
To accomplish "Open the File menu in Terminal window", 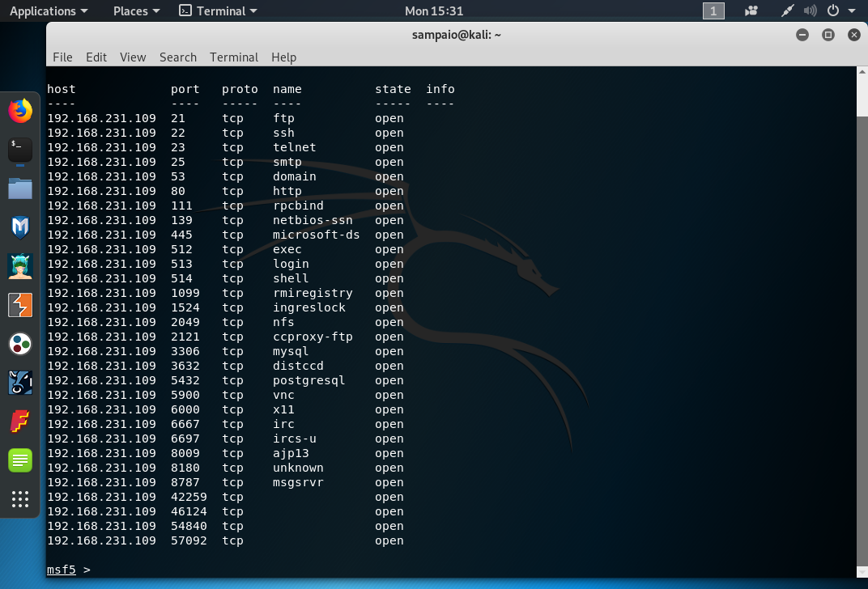I will point(62,57).
